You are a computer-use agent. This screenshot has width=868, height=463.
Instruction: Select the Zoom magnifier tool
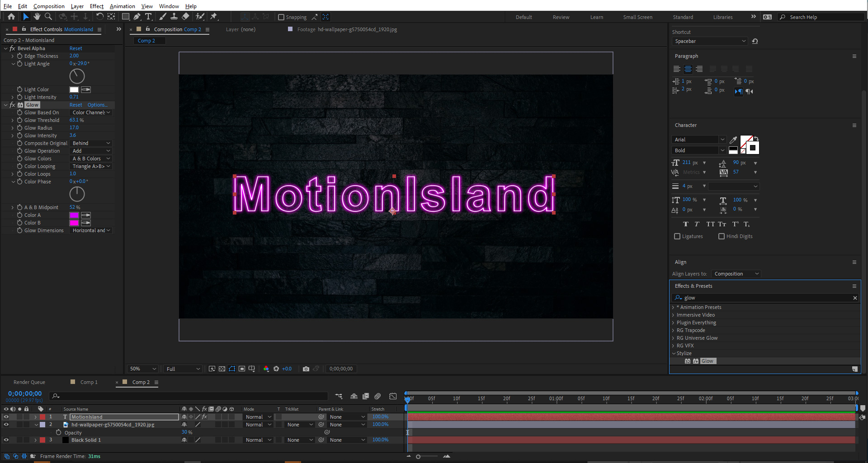48,17
